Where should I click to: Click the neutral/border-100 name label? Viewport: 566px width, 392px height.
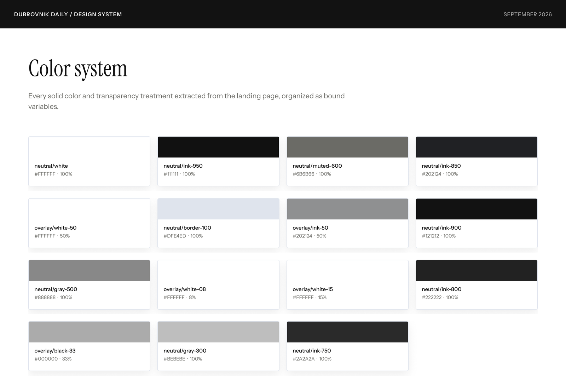pyautogui.click(x=187, y=228)
